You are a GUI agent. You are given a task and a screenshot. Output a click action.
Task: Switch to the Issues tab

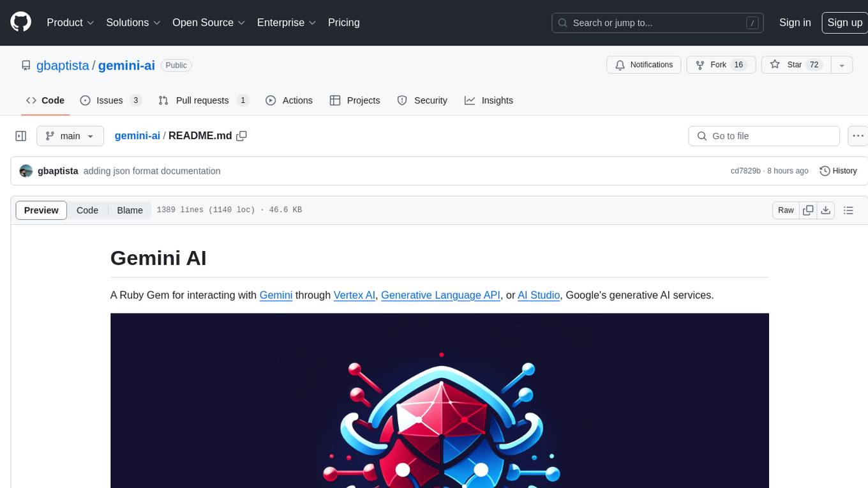110,100
